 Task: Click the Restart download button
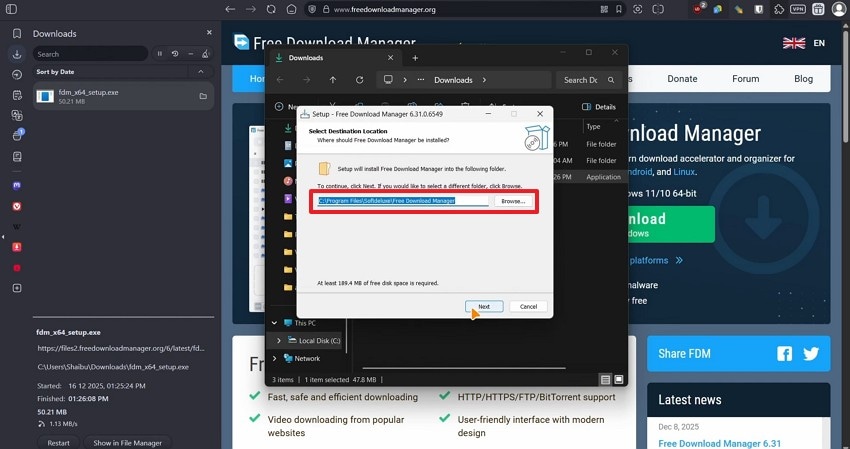pos(59,442)
